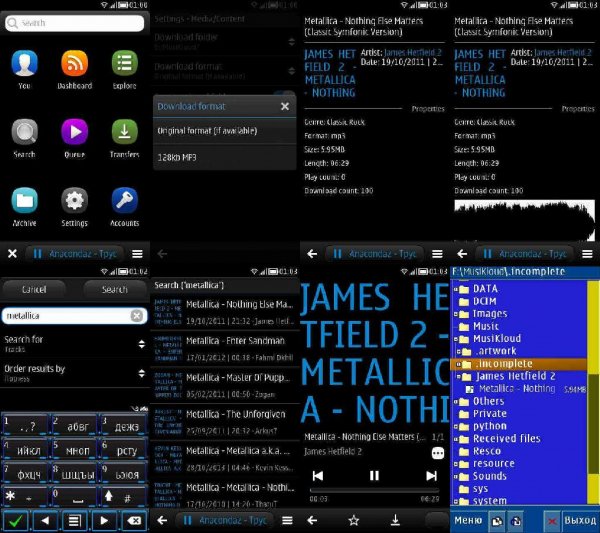This screenshot has width=600, height=533.
Task: Skip to previous track in the player
Action: point(318,476)
